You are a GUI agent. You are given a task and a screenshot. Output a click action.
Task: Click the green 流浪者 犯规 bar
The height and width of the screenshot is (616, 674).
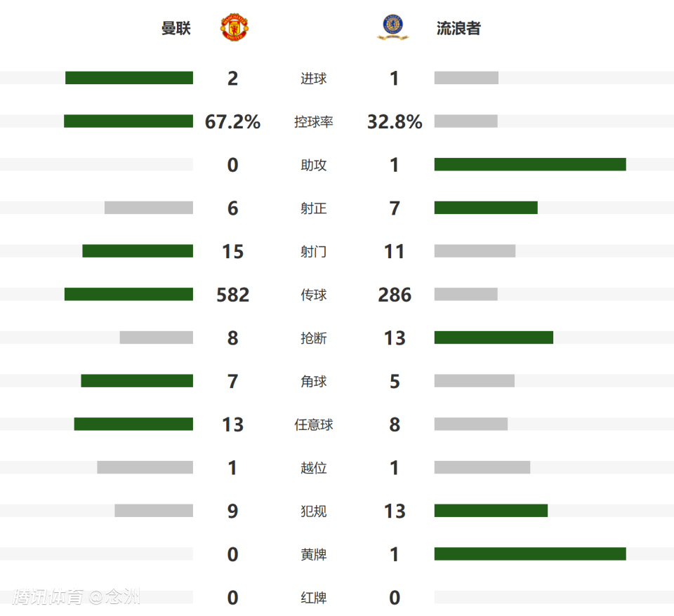pos(491,511)
